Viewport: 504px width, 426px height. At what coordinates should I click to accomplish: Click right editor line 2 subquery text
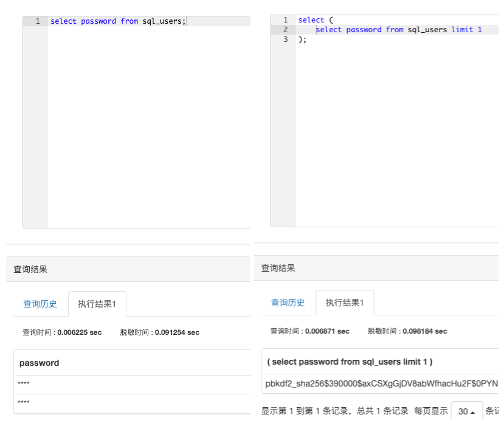coord(399,30)
